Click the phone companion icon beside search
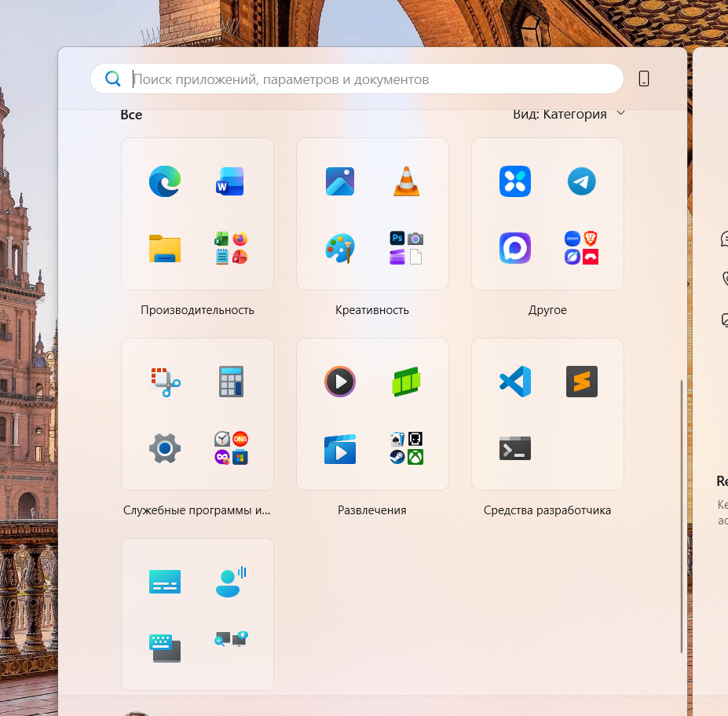 tap(643, 79)
